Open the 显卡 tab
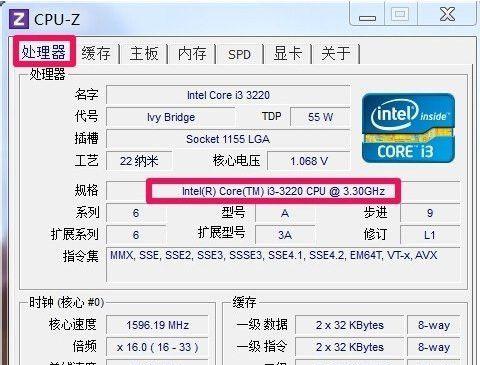Screen dimensions: 480x365 click(x=288, y=53)
